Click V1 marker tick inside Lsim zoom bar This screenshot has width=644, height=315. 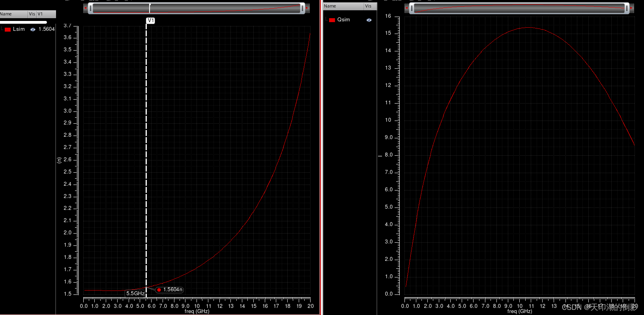150,8
